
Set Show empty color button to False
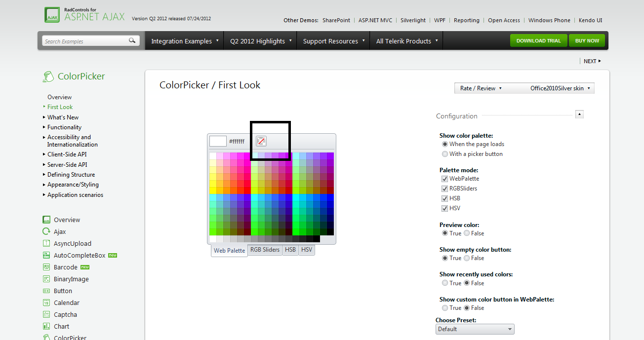coord(467,258)
